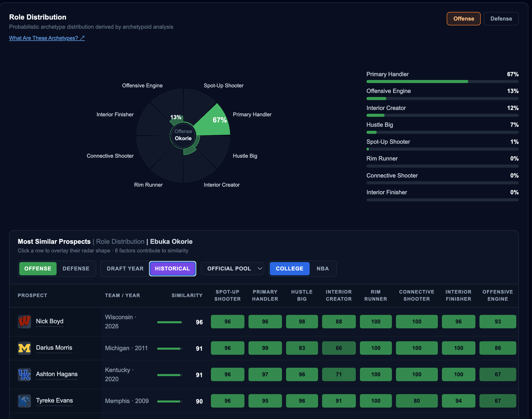Switch role distribution to Defense
Image resolution: width=532 pixels, height=419 pixels.
501,19
